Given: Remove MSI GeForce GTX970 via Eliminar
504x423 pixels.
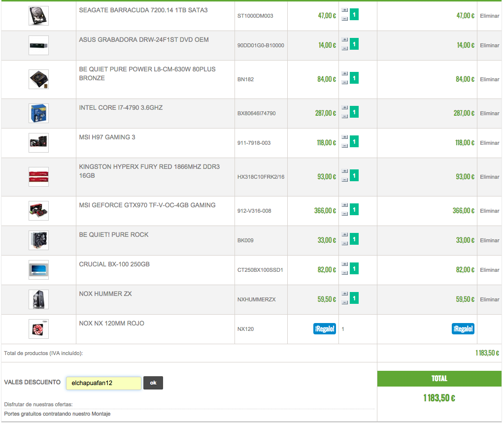Looking at the screenshot, I should 490,211.
